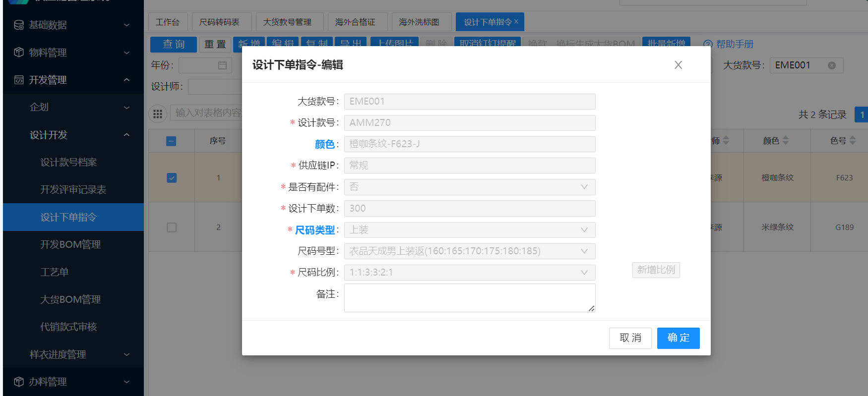The image size is (868, 396).
Task: Open the 尺码比例 dropdown
Action: [469, 273]
